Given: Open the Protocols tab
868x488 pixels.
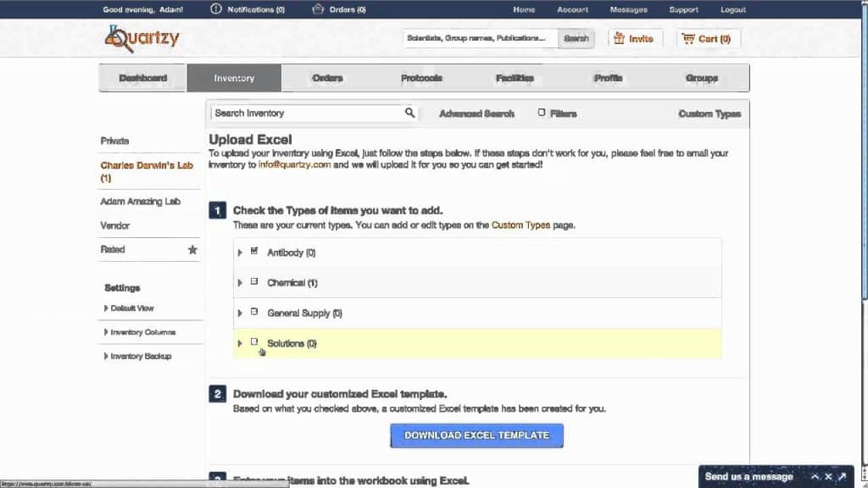Looking at the screenshot, I should pos(421,78).
